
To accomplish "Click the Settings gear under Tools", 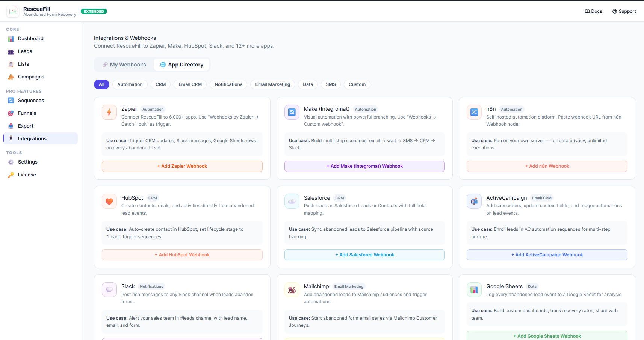I will point(11,162).
